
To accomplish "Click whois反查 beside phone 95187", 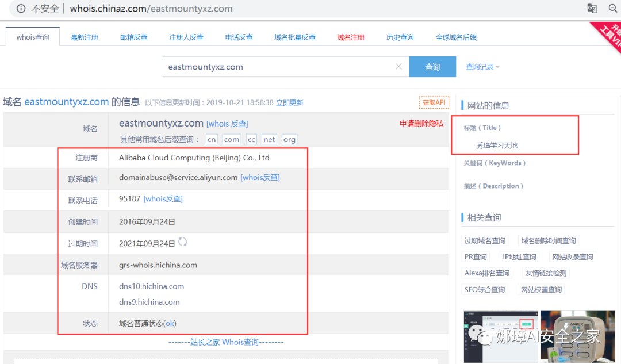I will coord(163,199).
